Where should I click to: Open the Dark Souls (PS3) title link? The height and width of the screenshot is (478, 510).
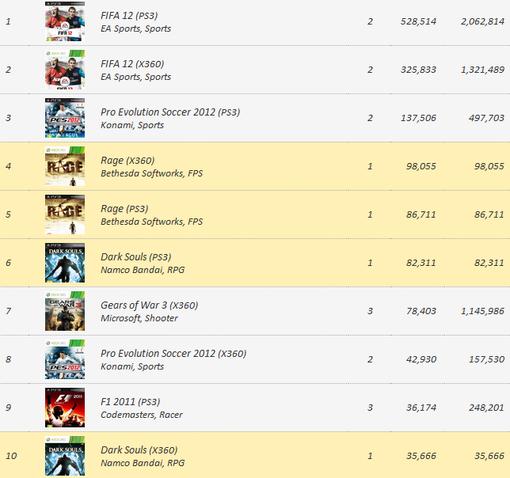(x=136, y=257)
